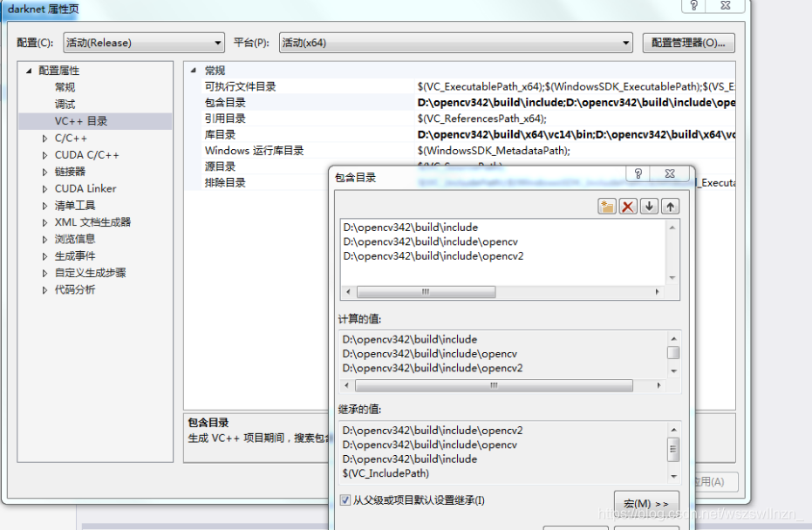Select the 库目录 property row
This screenshot has width=812, height=530.
pos(468,134)
